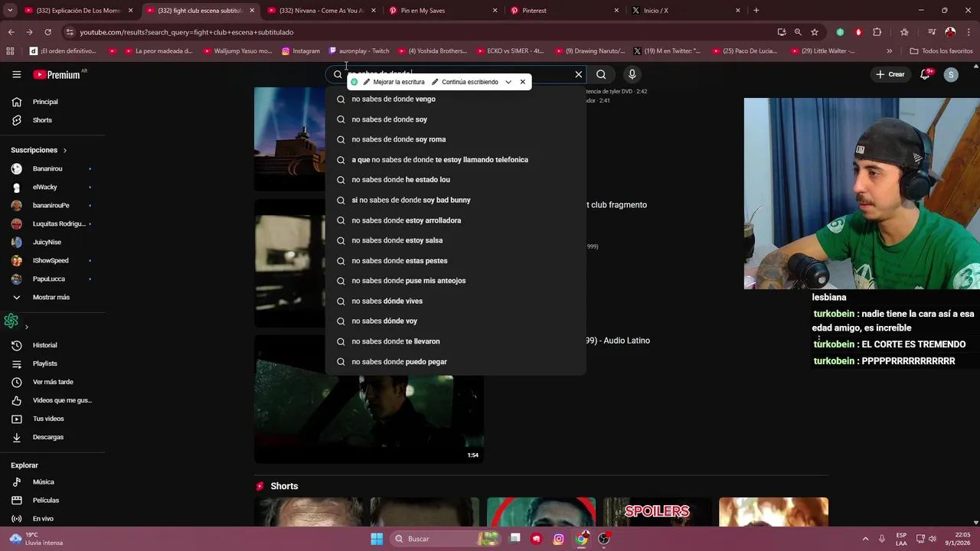980x551 pixels.
Task: Select suggestion 'si no sabes de donde soy bad bunny'
Action: pyautogui.click(x=456, y=200)
